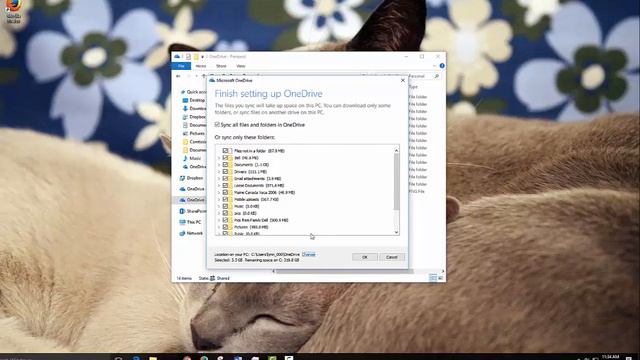Uncheck the Documents folder checkbox in sync list

225,164
